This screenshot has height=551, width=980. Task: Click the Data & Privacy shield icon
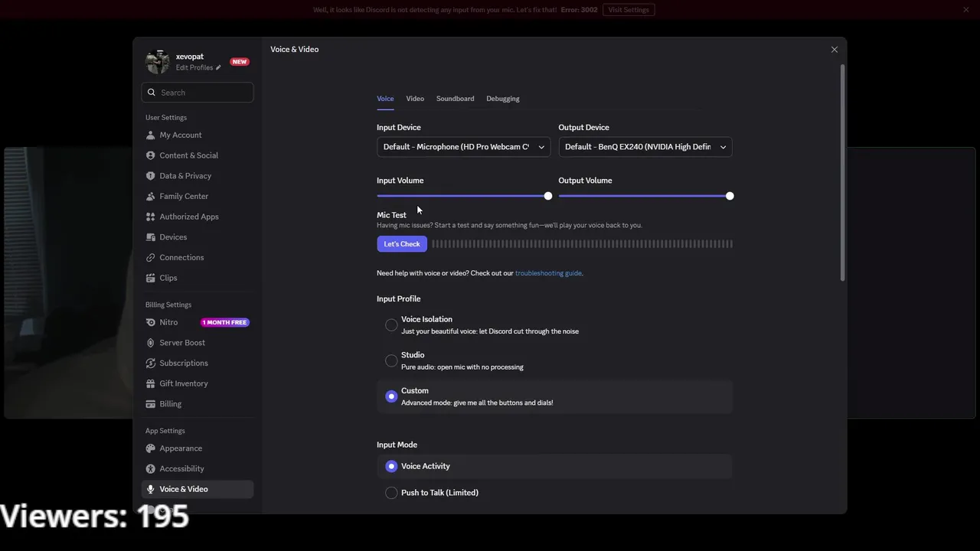(151, 176)
